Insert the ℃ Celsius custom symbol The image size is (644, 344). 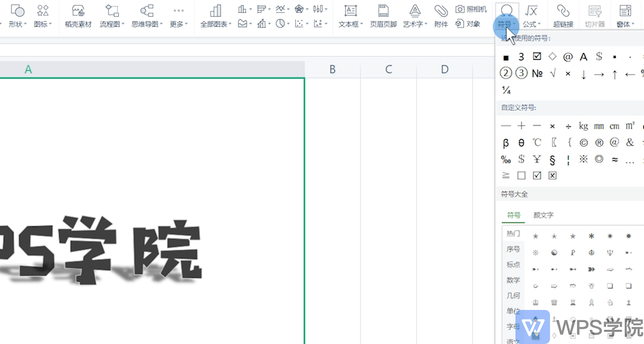537,143
